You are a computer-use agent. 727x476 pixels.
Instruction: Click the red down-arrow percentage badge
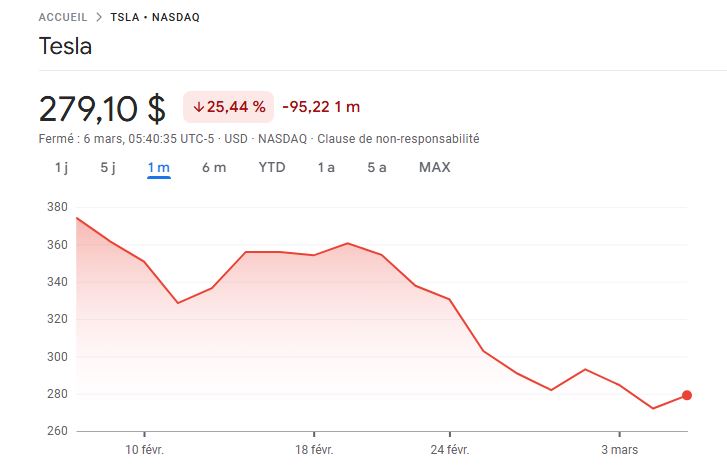229,107
